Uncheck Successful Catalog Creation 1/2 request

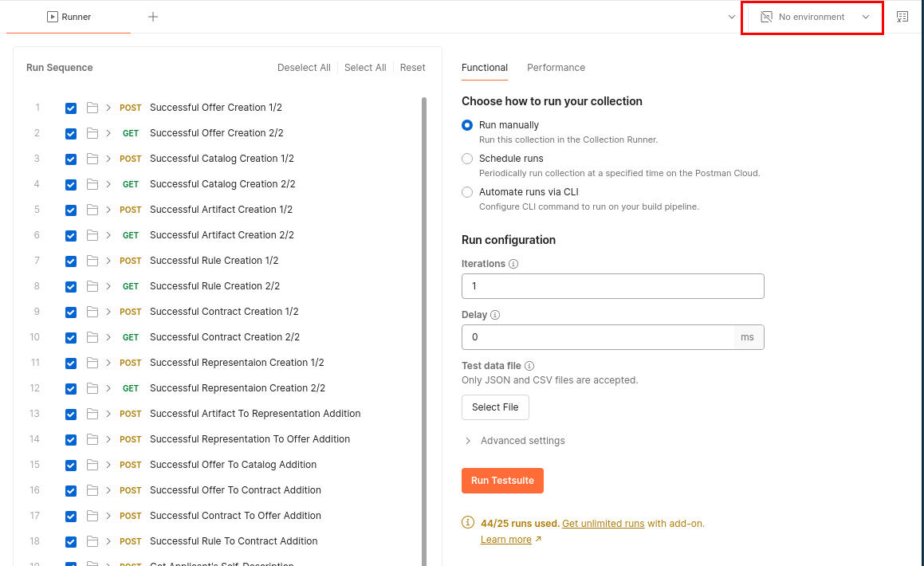71,159
